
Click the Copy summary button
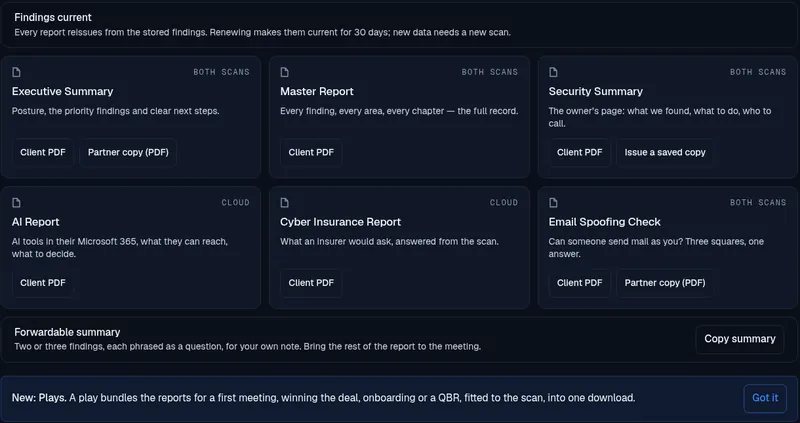click(740, 339)
